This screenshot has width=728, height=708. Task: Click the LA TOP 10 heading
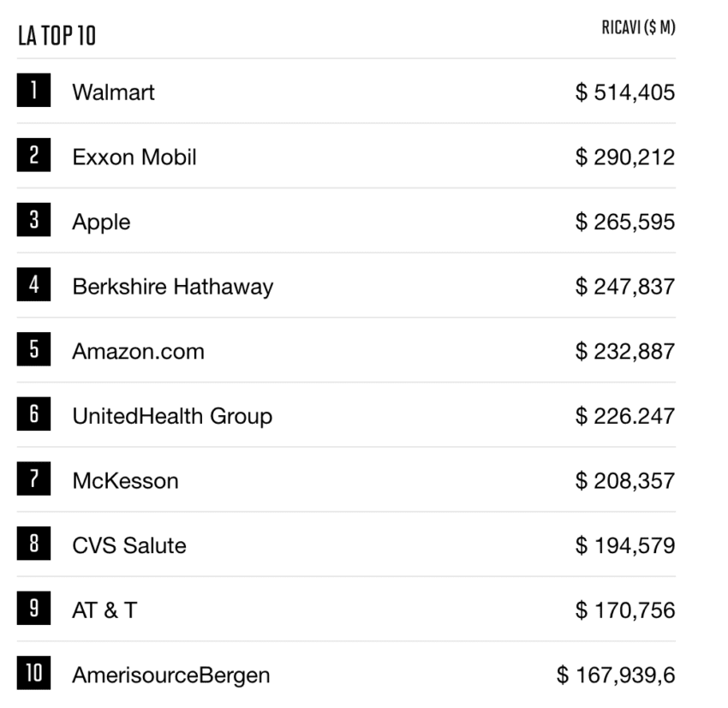(x=57, y=36)
